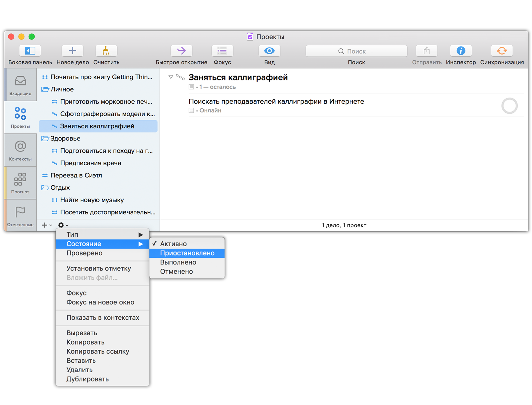Toggle the sidebar with Боковая панель icon
This screenshot has height=405, width=532.
tap(30, 51)
